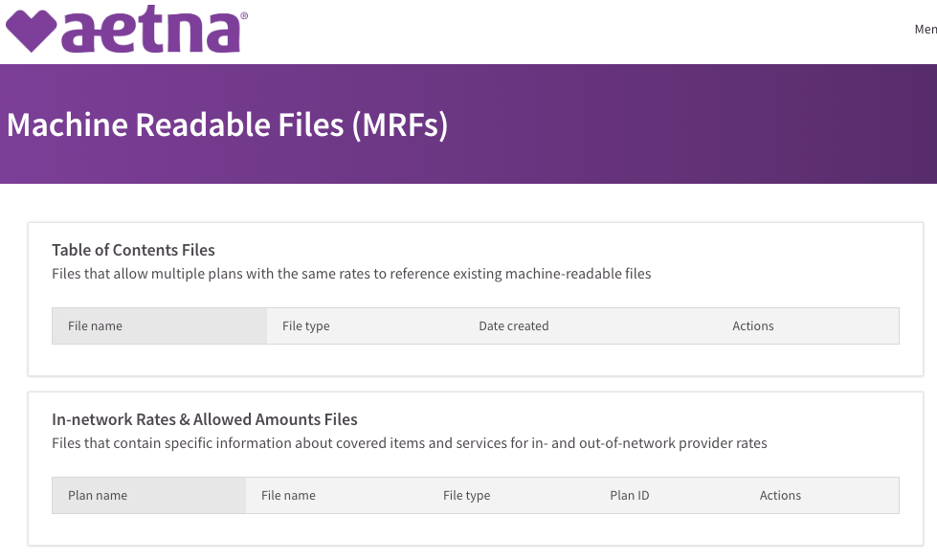The height and width of the screenshot is (560, 937).
Task: Click the Aetna heart logo icon
Action: 30,32
